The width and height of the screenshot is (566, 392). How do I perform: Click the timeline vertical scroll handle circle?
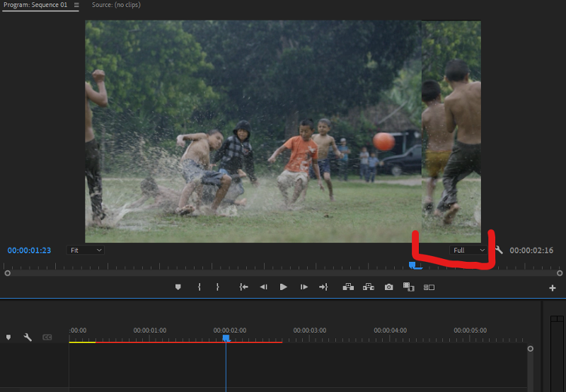point(530,349)
